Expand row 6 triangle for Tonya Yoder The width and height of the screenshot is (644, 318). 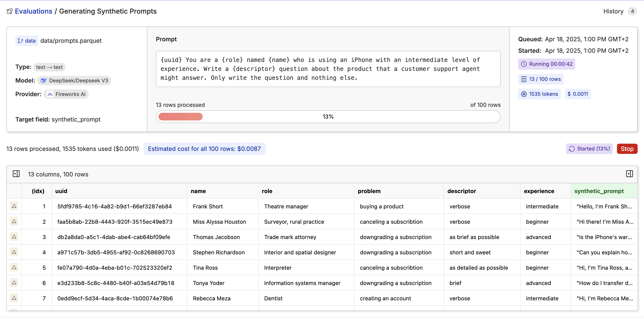click(14, 282)
